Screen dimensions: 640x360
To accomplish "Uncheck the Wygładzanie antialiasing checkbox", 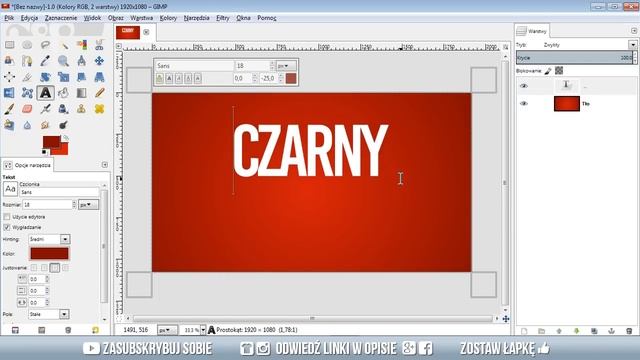I will [7, 227].
